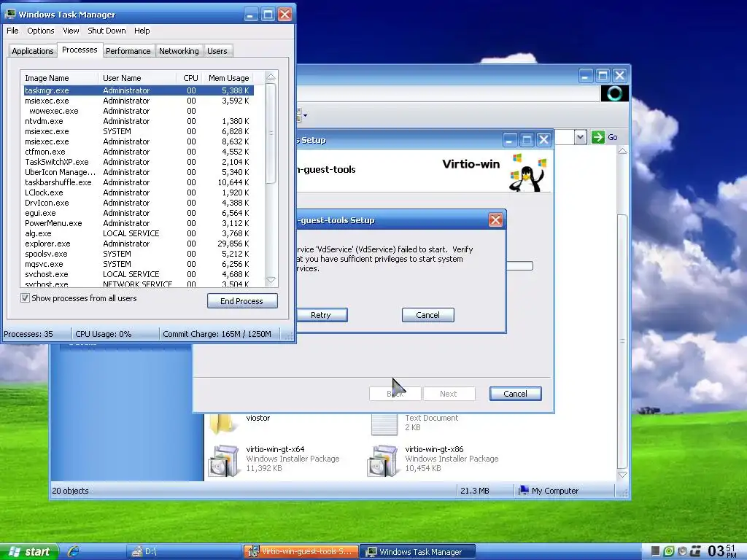Select the PowerMenu.exe process row
The height and width of the screenshot is (560, 747).
pos(138,223)
